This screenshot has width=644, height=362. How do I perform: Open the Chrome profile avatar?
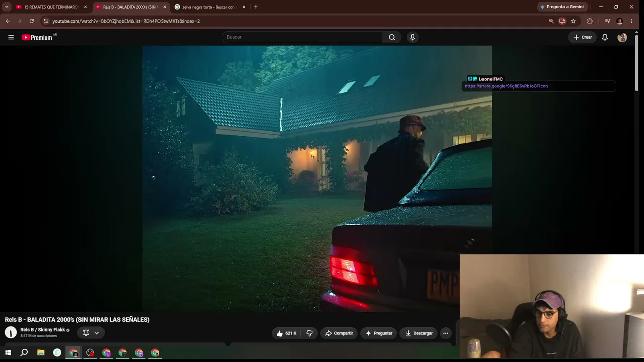pos(620,21)
